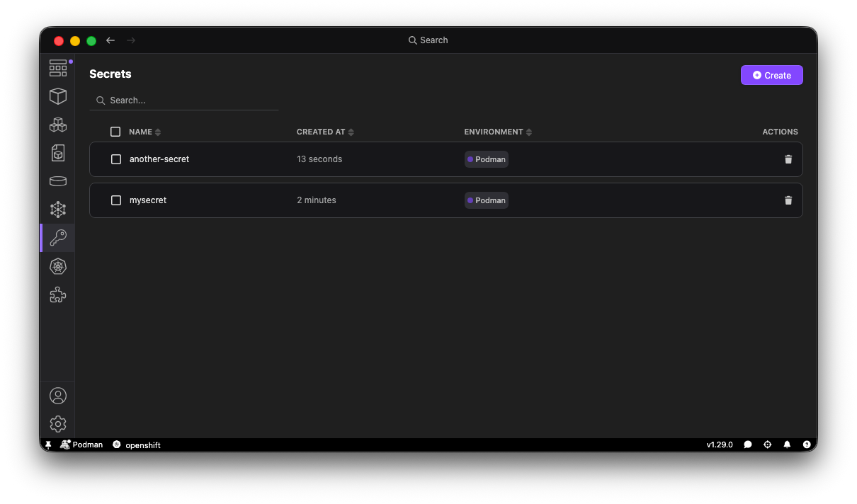Open Kubernetes view in sidebar
Viewport: 857px width, 504px height.
click(x=58, y=266)
